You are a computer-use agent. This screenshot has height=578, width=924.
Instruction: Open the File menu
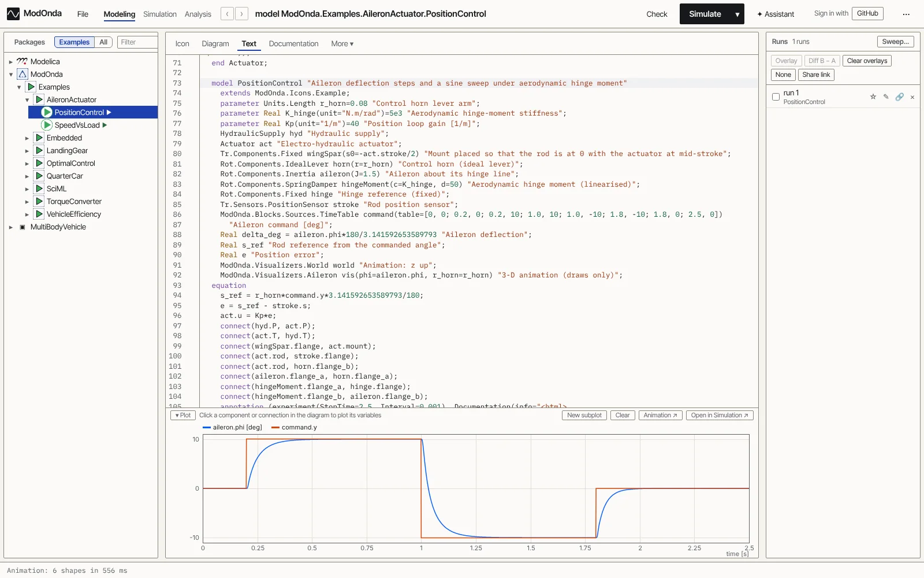pos(83,14)
